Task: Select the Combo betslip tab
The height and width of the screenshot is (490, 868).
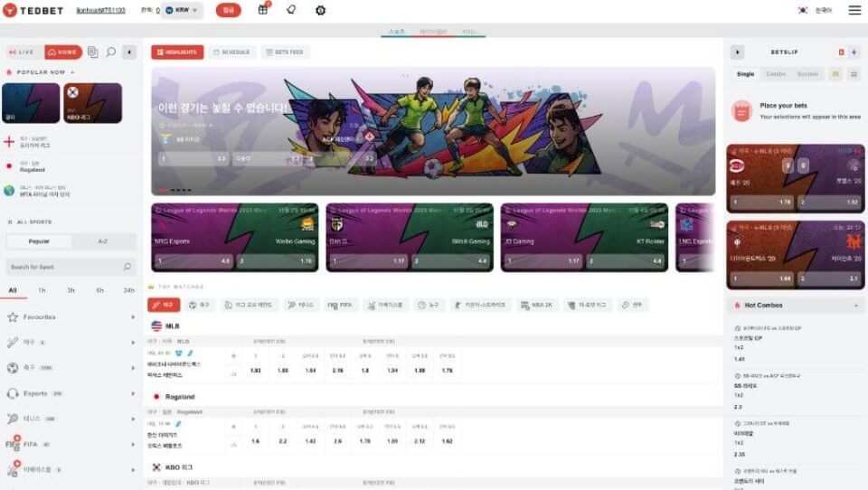Action: 776,73
